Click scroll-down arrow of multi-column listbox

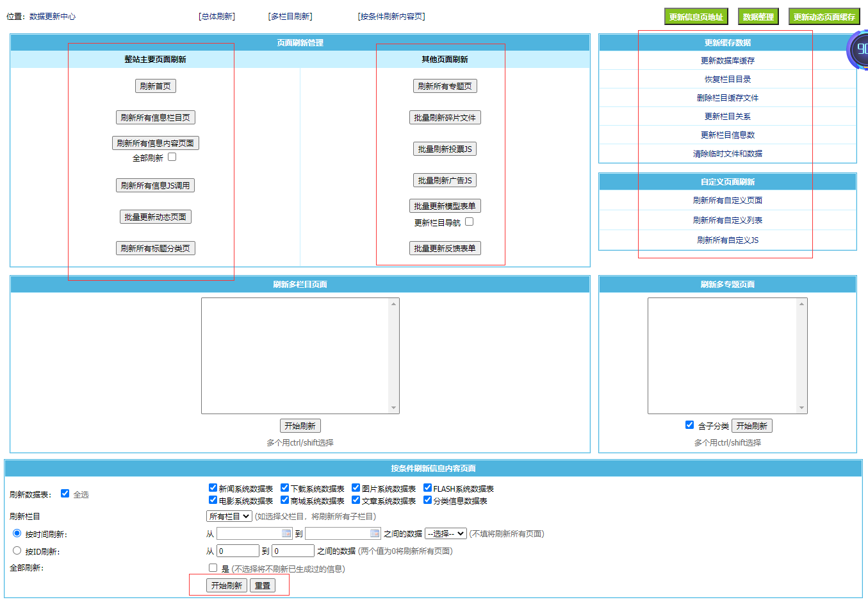(x=393, y=408)
